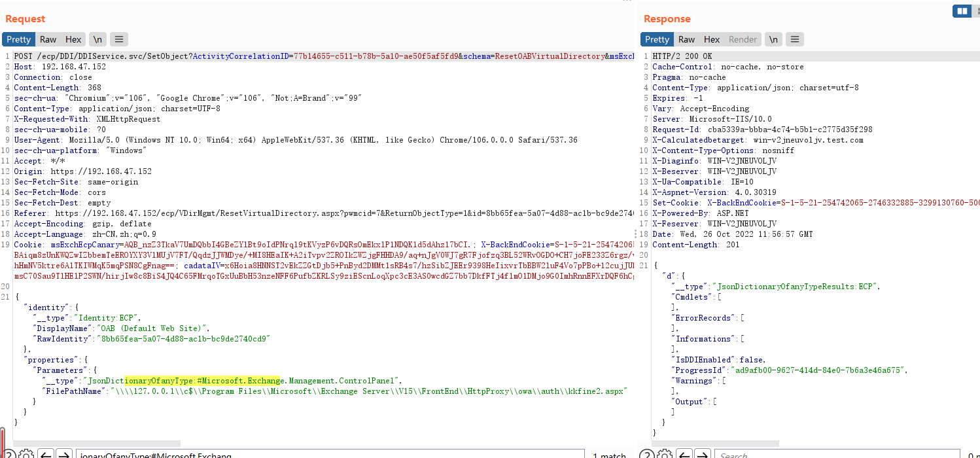Go to previous match in Request search

[x=45, y=455]
